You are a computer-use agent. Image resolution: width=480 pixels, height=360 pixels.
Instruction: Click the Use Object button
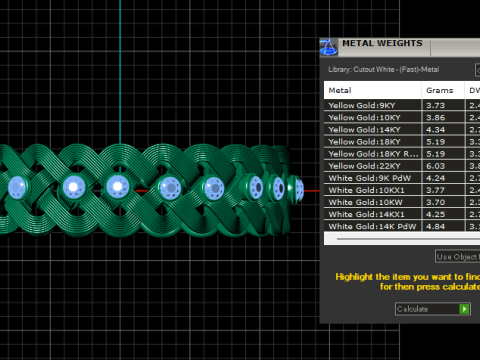[x=457, y=257]
